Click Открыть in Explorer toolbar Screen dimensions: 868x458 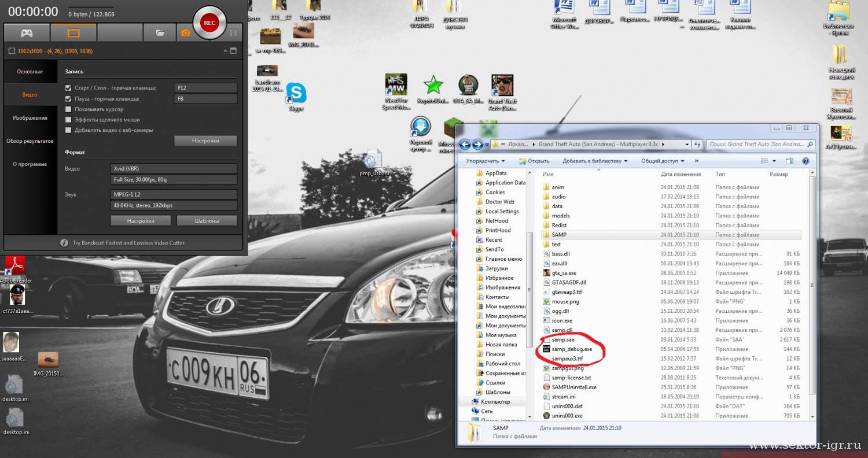(534, 161)
